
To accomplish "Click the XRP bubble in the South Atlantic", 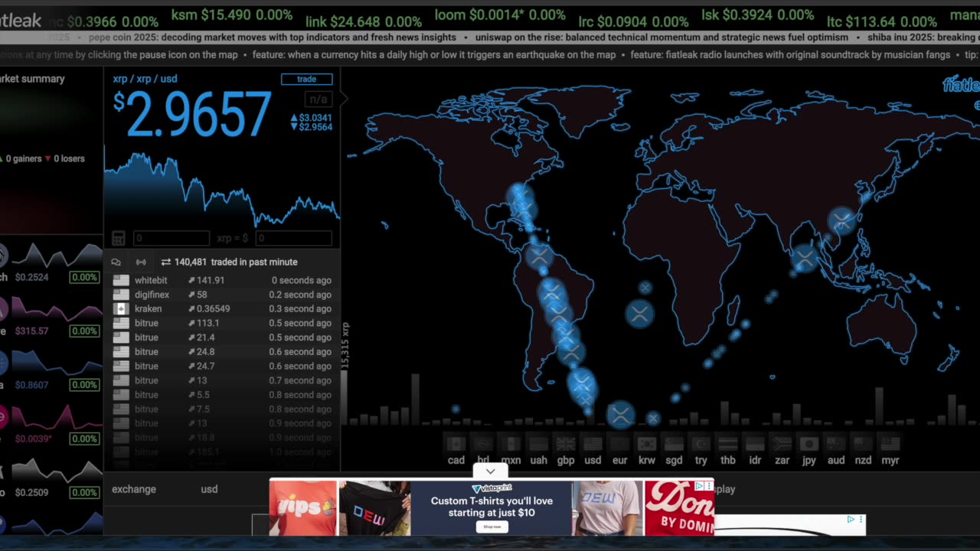I will [x=639, y=314].
